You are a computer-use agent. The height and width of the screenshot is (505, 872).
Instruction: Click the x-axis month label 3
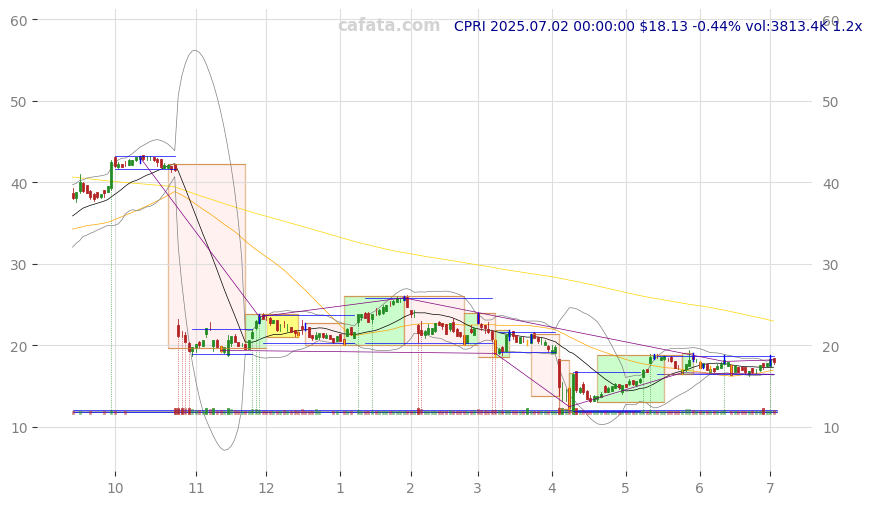click(x=478, y=488)
